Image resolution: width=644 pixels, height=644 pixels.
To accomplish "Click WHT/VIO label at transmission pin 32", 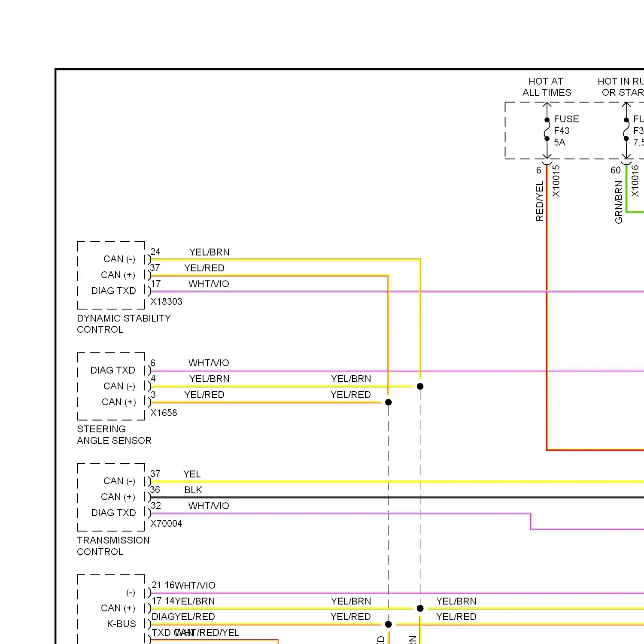I will tap(209, 506).
